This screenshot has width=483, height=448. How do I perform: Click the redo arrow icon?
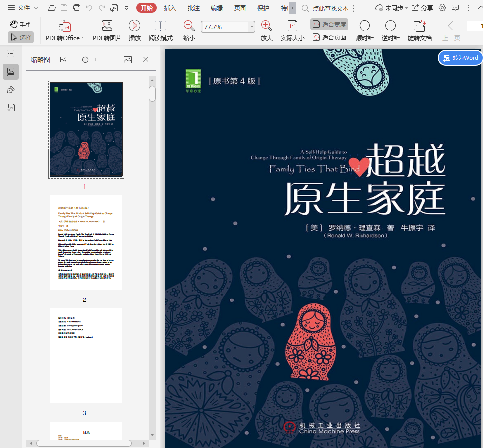[102, 8]
